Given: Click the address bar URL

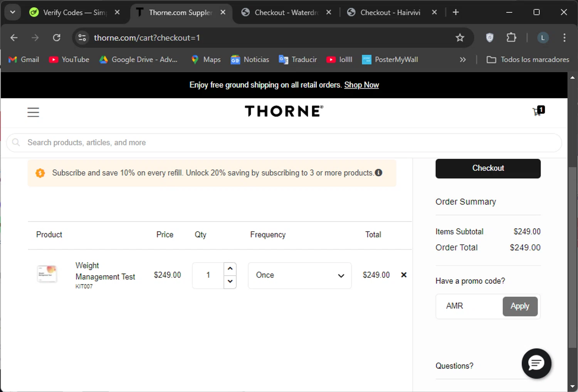Looking at the screenshot, I should [147, 38].
